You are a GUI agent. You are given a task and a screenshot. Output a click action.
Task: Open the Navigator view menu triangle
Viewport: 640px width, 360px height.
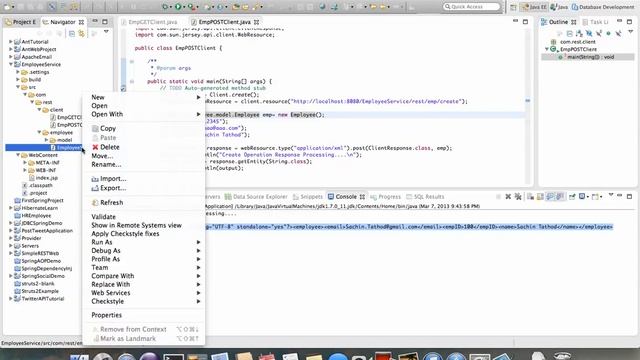click(106, 32)
